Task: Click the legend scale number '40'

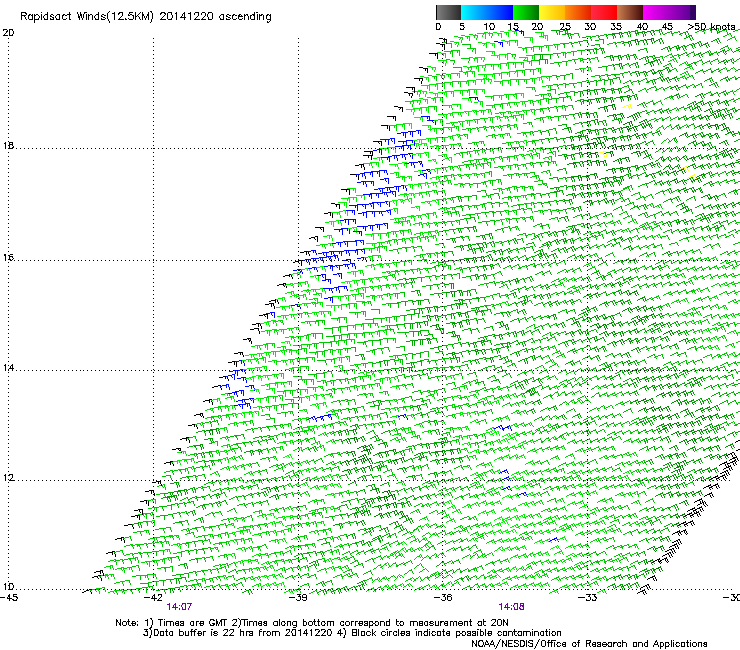Action: [x=642, y=27]
